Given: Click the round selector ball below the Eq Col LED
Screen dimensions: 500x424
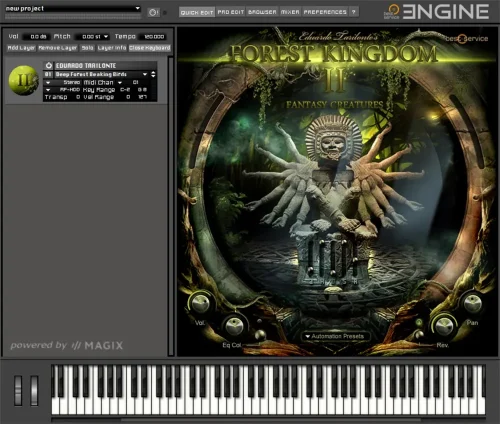Looking at the screenshot, I should [x=260, y=334].
